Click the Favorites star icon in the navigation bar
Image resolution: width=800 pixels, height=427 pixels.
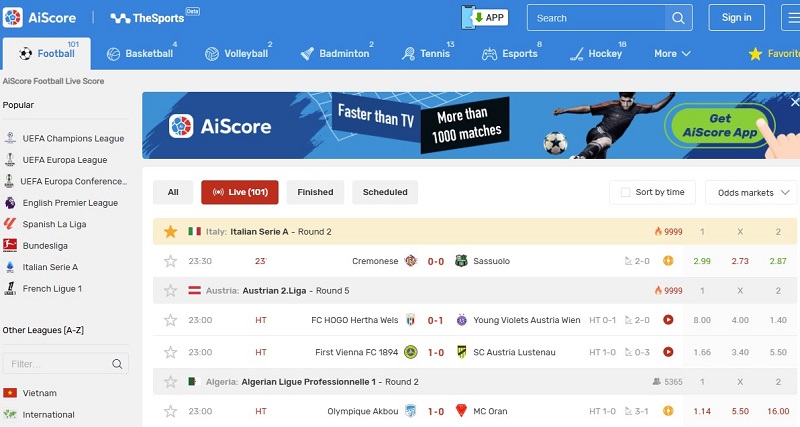click(x=755, y=54)
